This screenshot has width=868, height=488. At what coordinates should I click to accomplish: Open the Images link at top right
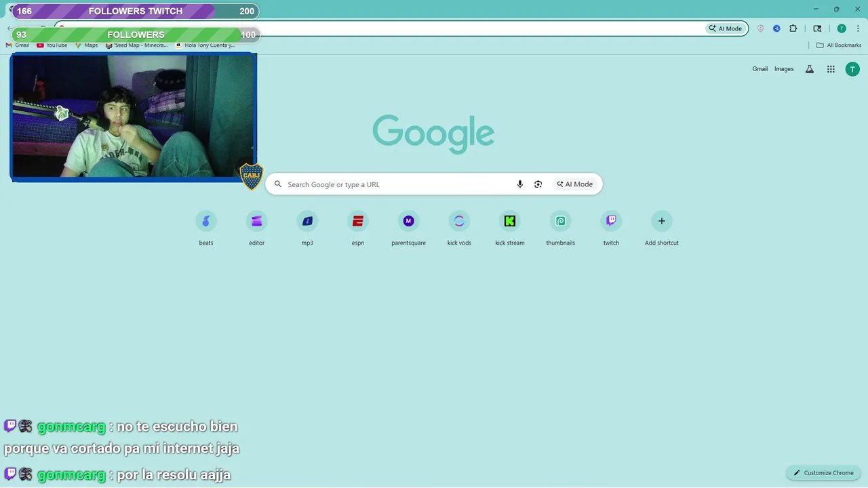784,69
